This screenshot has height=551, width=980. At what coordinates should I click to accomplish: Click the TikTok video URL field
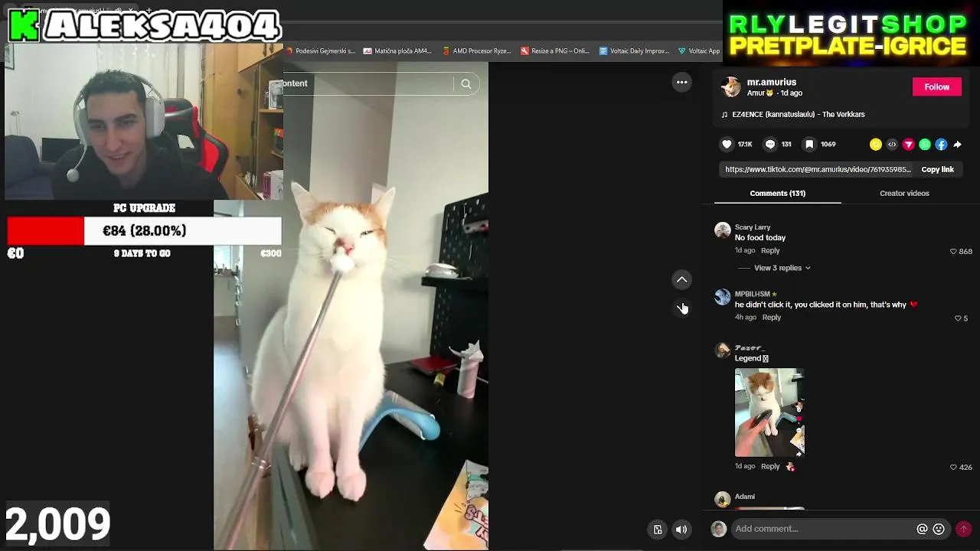coord(818,170)
